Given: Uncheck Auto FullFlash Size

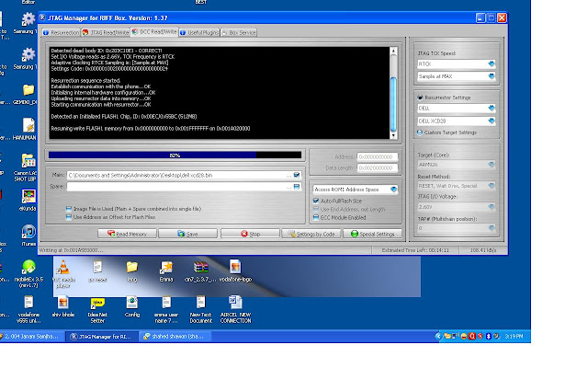Looking at the screenshot, I should pyautogui.click(x=316, y=201).
